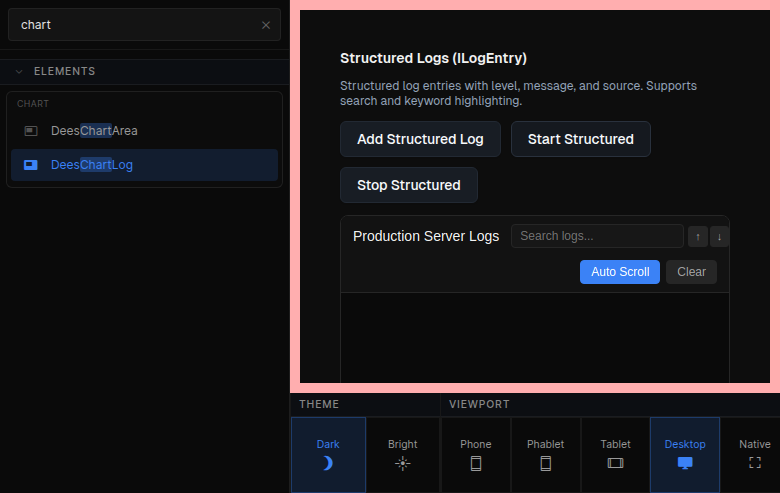Select the Tablet viewport
This screenshot has width=780, height=493.
tap(615, 454)
